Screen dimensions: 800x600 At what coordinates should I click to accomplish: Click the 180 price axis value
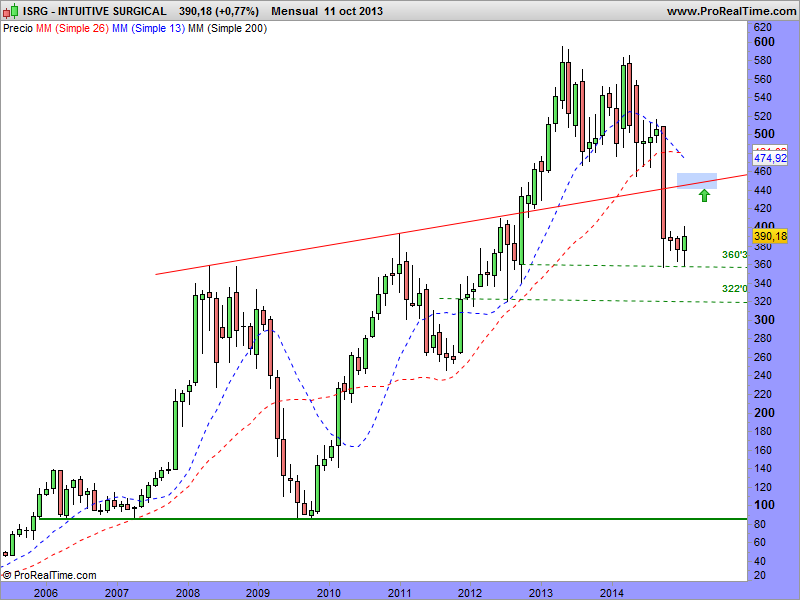[763, 432]
